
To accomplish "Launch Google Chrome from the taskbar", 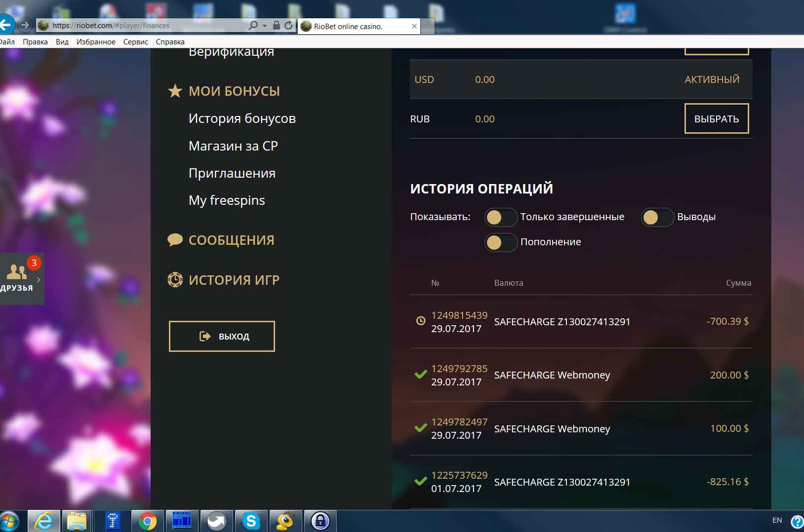I will 147,521.
